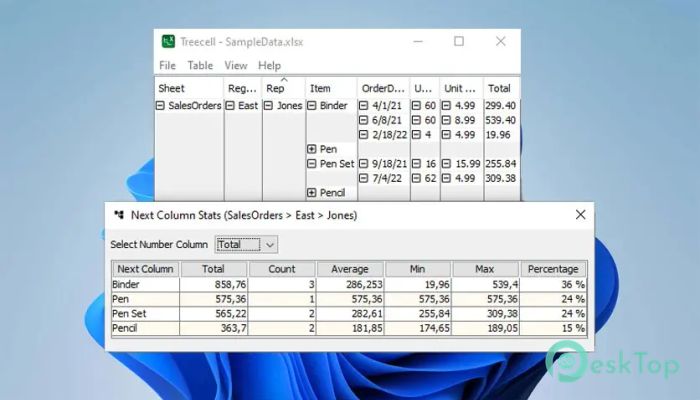700x400 pixels.
Task: Click the Next Column header in stats
Action: pos(146,269)
